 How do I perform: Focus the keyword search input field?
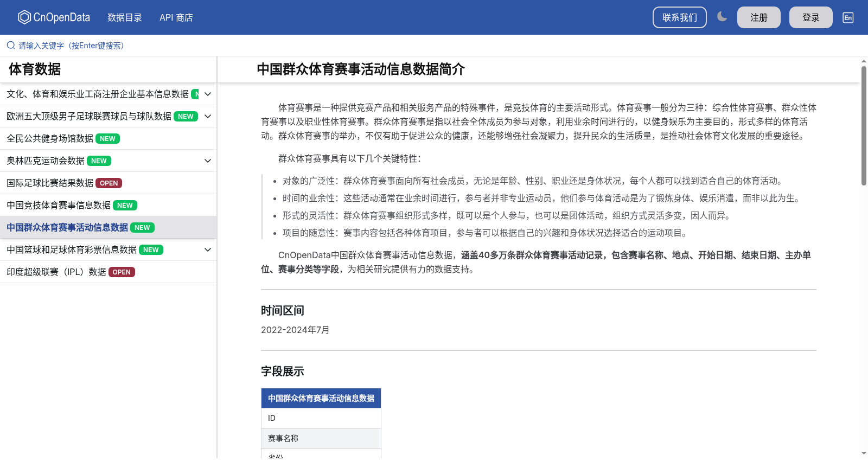click(434, 46)
